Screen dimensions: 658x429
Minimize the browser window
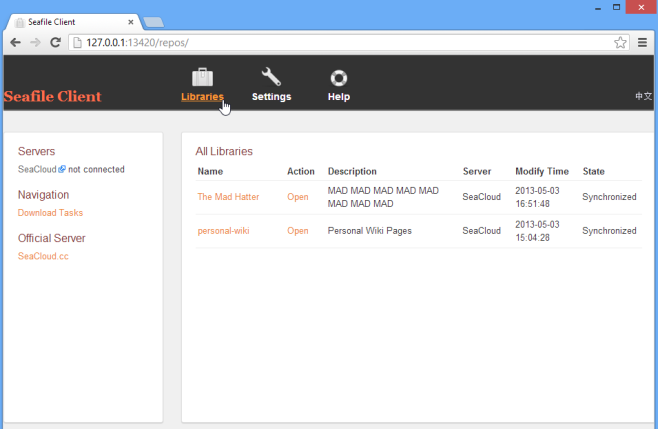coord(598,8)
